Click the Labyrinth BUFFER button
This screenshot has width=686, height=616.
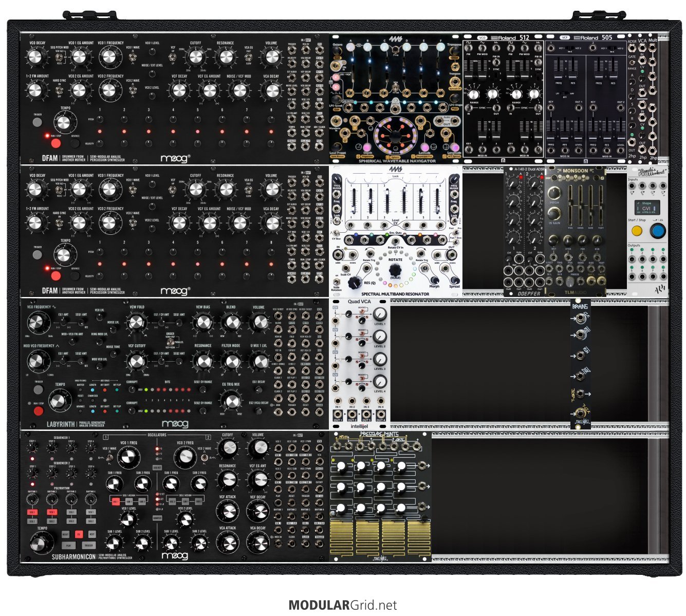81,389
